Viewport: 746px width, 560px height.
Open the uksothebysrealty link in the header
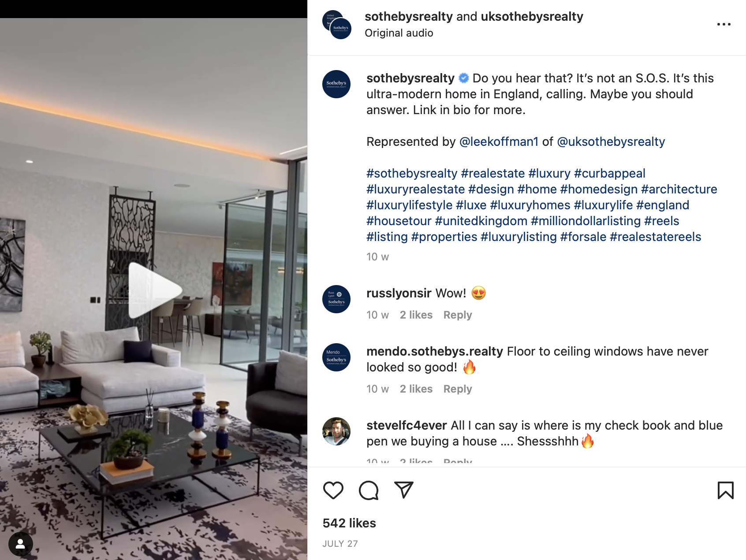532,16
